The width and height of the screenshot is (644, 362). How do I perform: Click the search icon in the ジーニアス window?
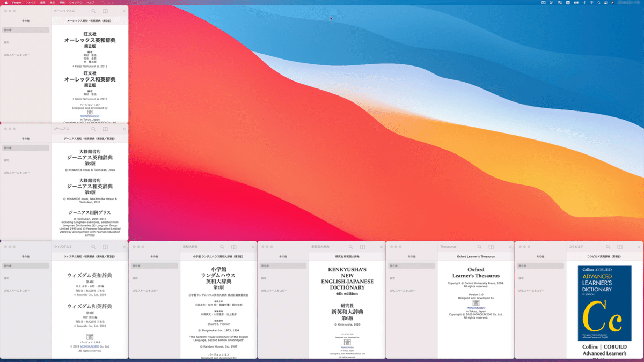93,129
